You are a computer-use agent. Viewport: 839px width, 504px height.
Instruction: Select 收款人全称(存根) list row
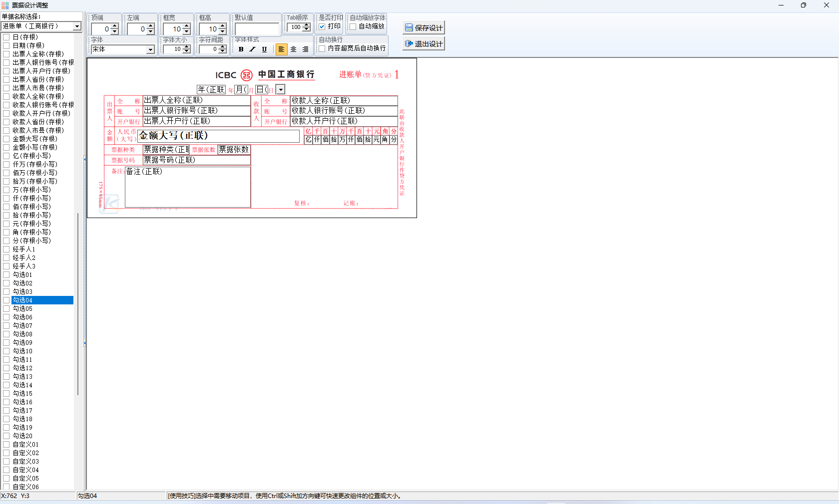pyautogui.click(x=38, y=96)
